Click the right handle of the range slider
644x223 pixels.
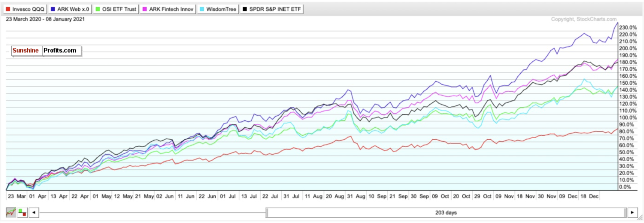[x=625, y=213]
